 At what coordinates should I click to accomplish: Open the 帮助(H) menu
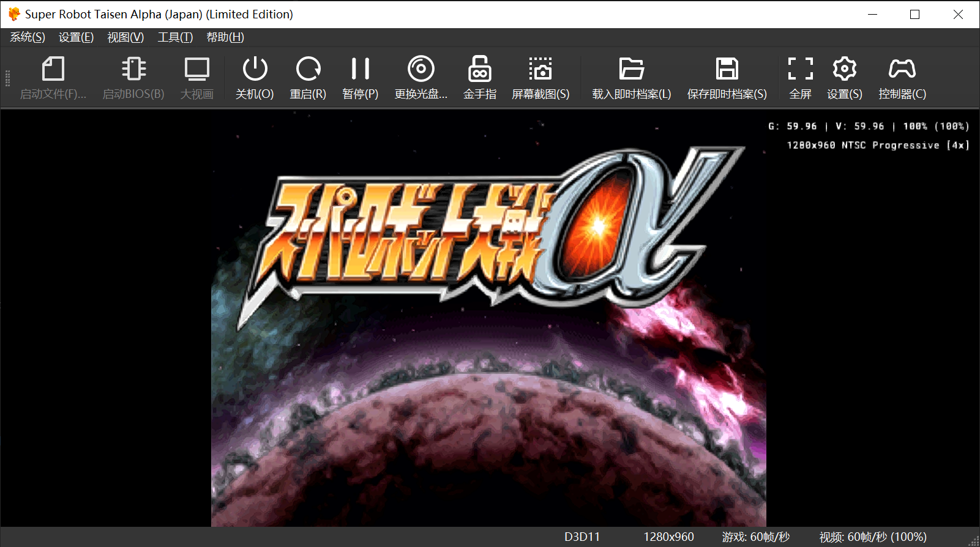point(225,37)
